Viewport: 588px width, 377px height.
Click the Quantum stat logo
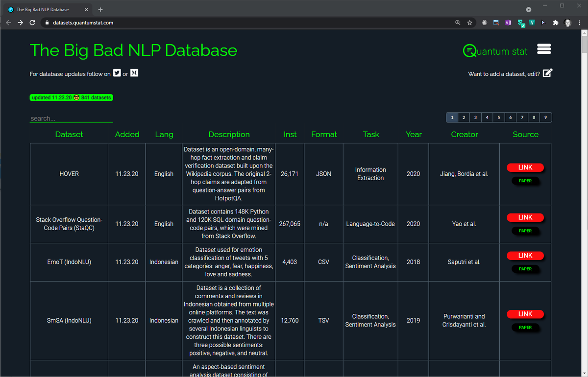pyautogui.click(x=495, y=51)
